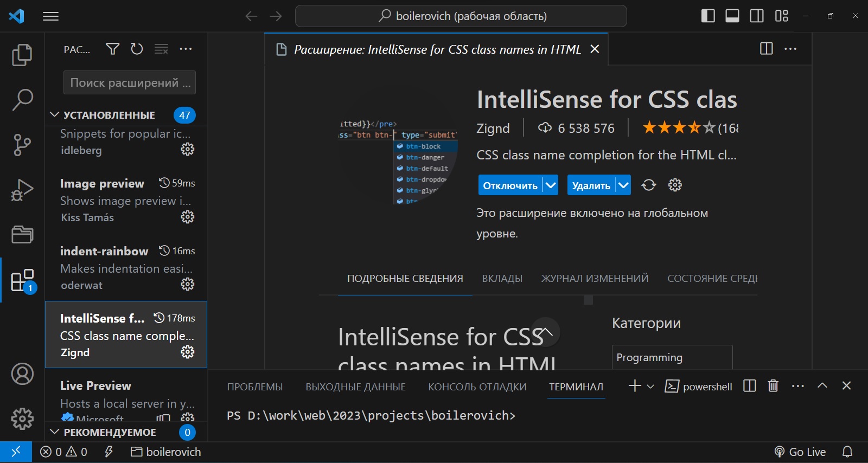
Task: Open editor more actions menu
Action: (791, 49)
